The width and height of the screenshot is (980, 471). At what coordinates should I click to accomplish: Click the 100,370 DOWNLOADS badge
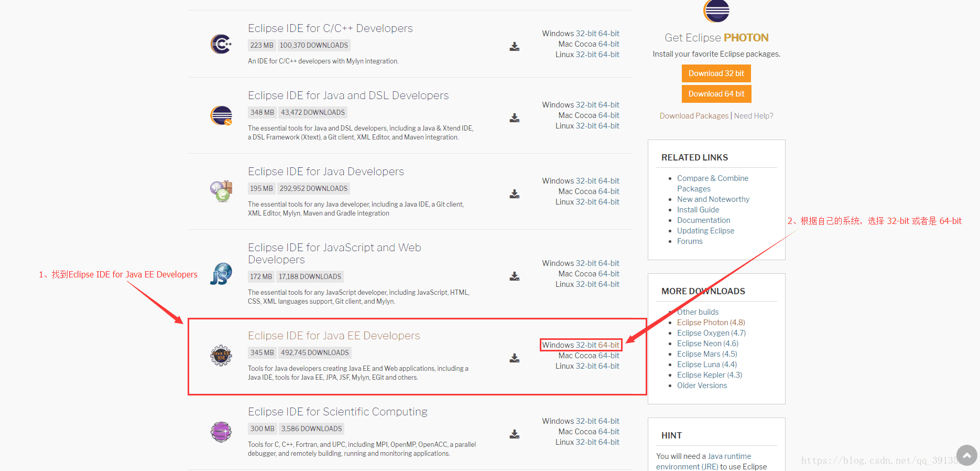[x=313, y=46]
